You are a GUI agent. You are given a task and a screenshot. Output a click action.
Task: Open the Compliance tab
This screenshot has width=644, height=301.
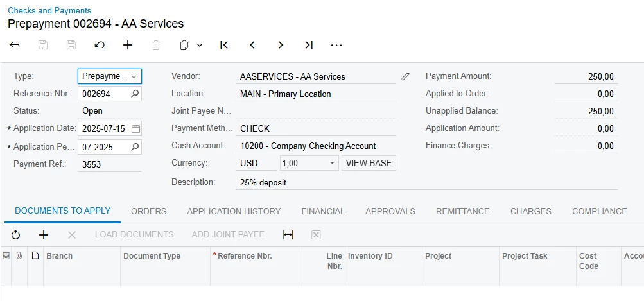pos(599,212)
